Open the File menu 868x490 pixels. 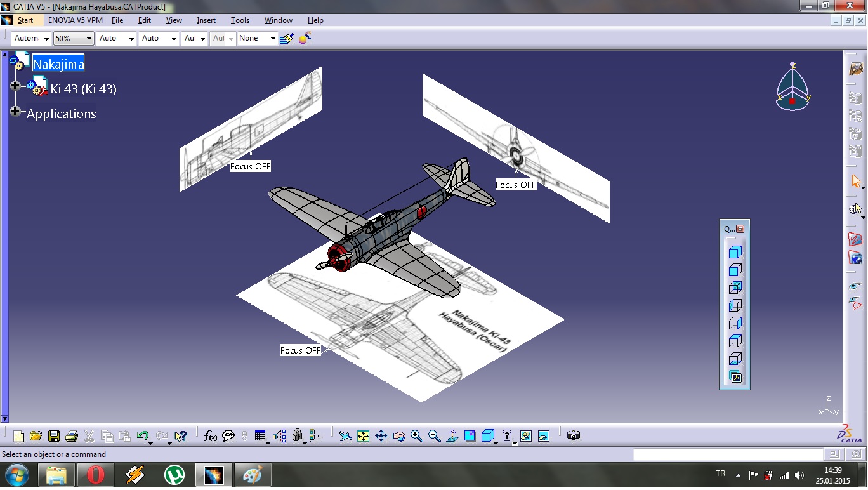117,20
